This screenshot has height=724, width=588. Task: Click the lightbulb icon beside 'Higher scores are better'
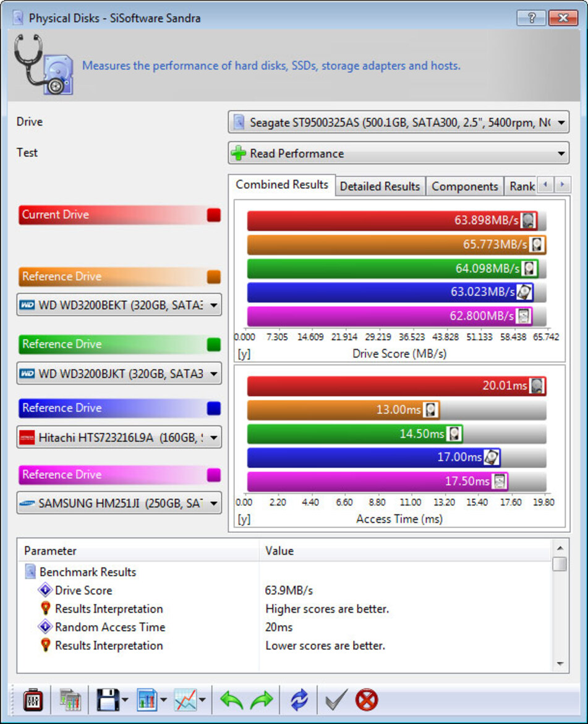pos(45,608)
